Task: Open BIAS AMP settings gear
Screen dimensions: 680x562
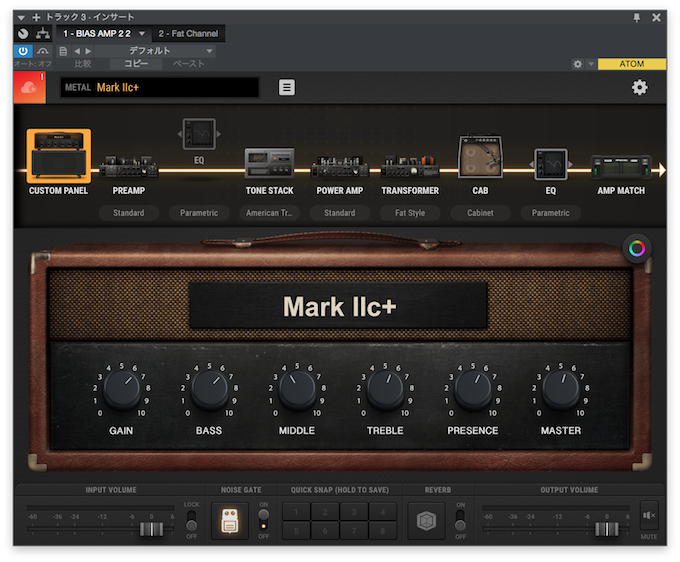Action: tap(639, 88)
